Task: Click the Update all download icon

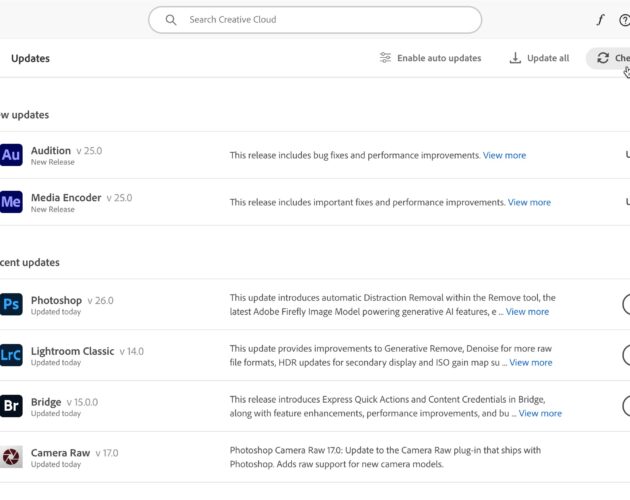Action: tap(515, 58)
